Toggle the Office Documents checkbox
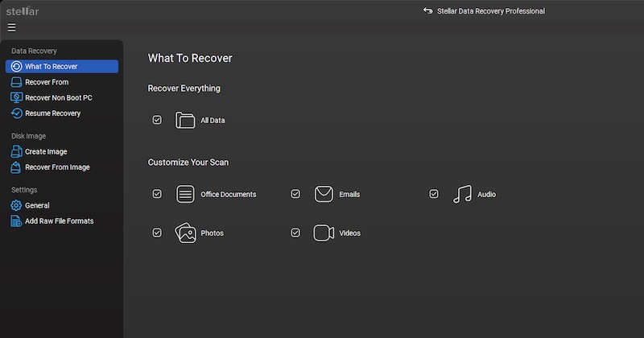The image size is (644, 338). [x=157, y=194]
